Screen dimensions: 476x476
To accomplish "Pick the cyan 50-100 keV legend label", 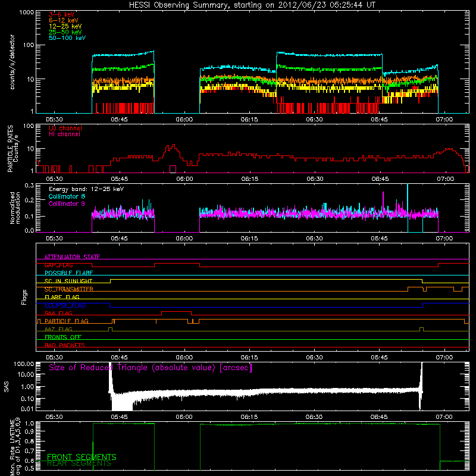I will tap(67, 38).
